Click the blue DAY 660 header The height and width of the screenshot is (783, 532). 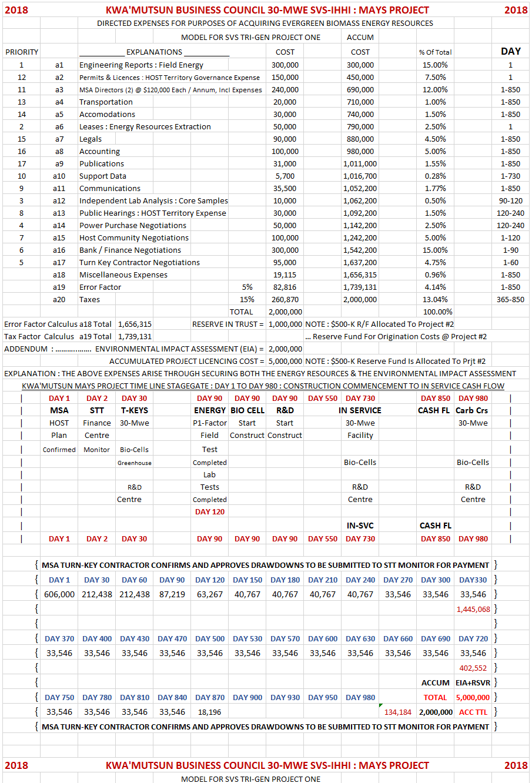click(398, 638)
